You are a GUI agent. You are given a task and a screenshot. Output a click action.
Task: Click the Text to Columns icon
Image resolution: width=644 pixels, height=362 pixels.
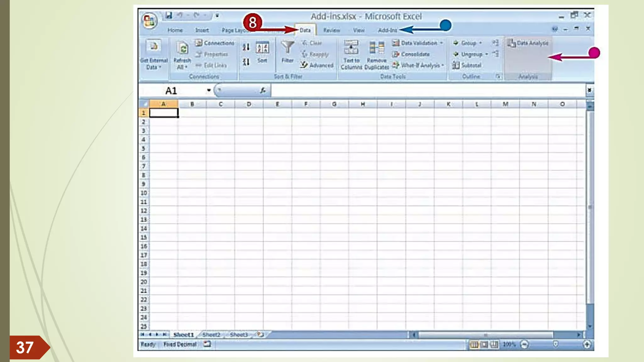[x=351, y=47]
